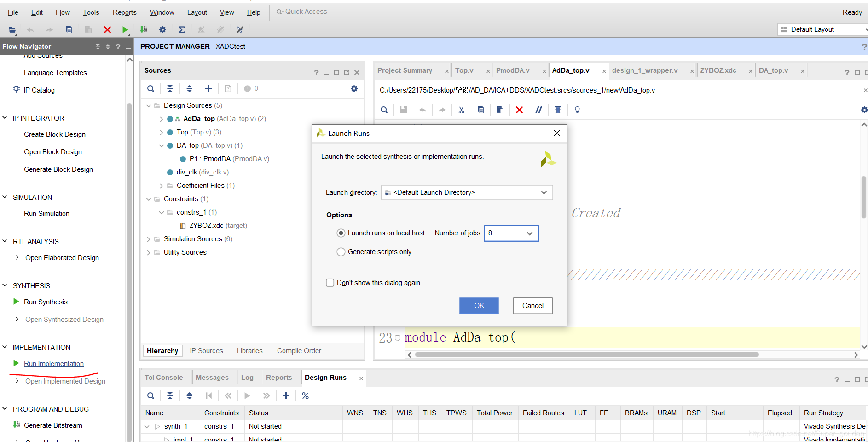This screenshot has height=442, width=868.
Task: Click Run Synthesis in Flow Navigator
Action: pos(46,302)
